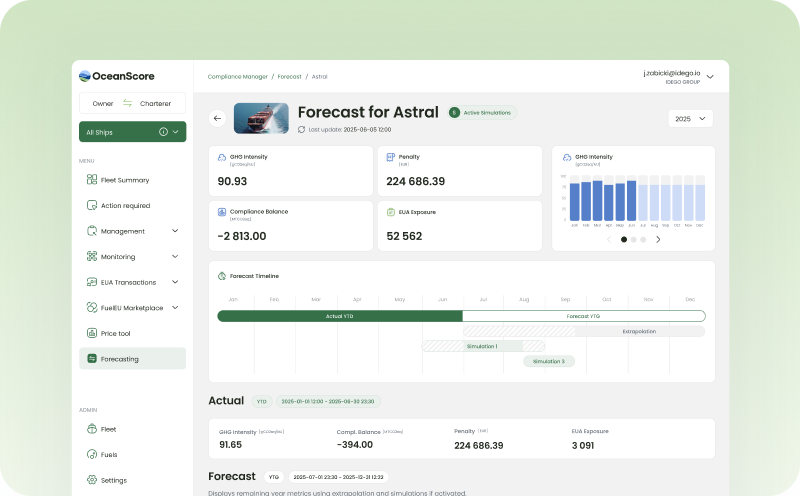
Task: Toggle the Owner / Charterer switch
Action: click(x=128, y=103)
